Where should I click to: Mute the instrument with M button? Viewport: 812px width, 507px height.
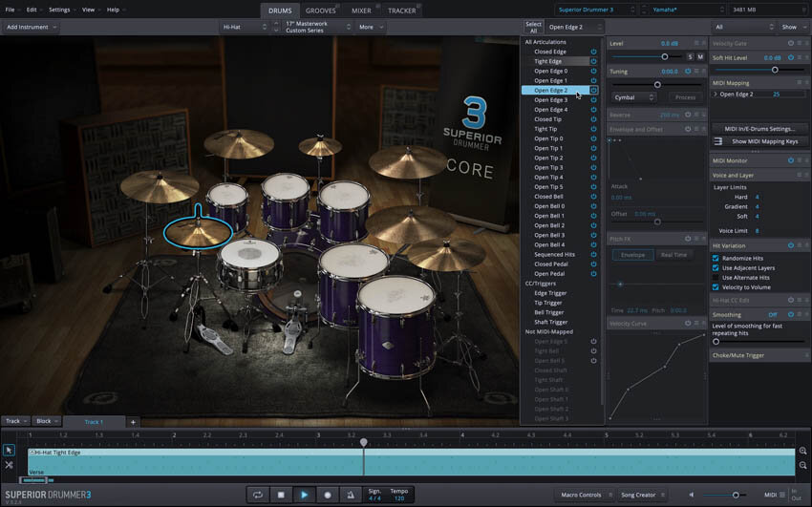point(700,57)
